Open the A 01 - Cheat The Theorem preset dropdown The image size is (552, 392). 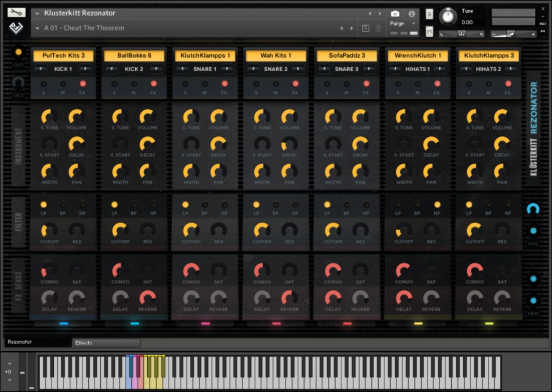pyautogui.click(x=37, y=28)
